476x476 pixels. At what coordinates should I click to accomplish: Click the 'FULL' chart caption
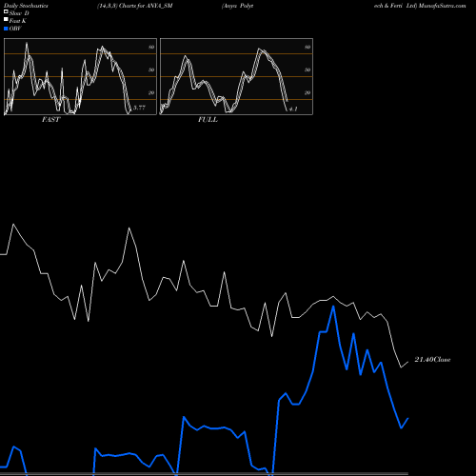208,120
